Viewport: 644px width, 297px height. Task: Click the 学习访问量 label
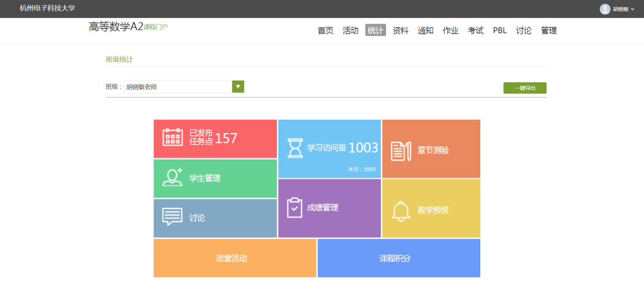(x=327, y=148)
